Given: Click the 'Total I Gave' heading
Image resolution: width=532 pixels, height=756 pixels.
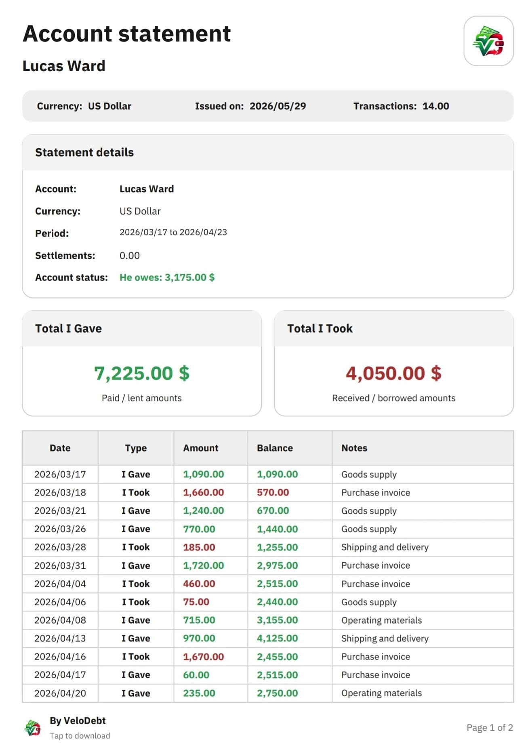Looking at the screenshot, I should [x=68, y=328].
